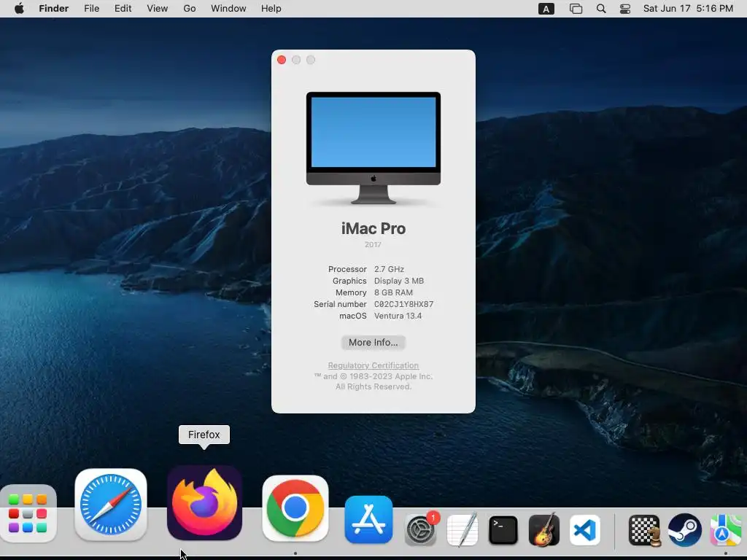
Task: Open the Apple menu
Action: point(19,9)
